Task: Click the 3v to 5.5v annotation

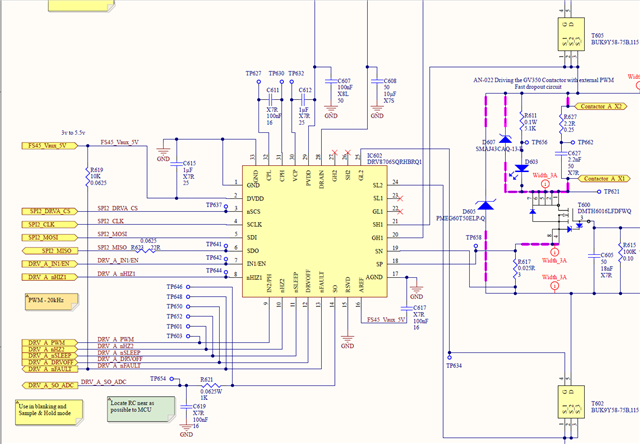Action: 73,133
